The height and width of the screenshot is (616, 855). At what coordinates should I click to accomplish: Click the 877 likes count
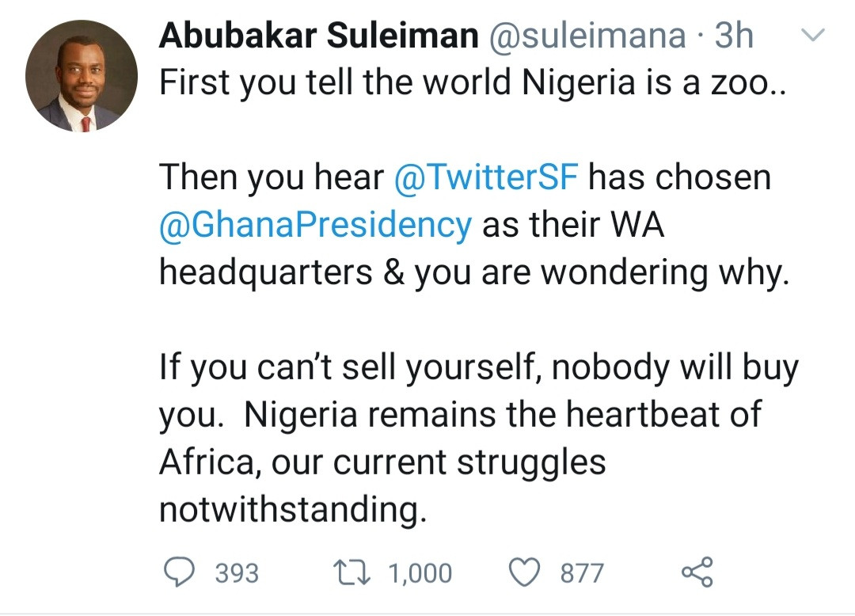click(582, 572)
